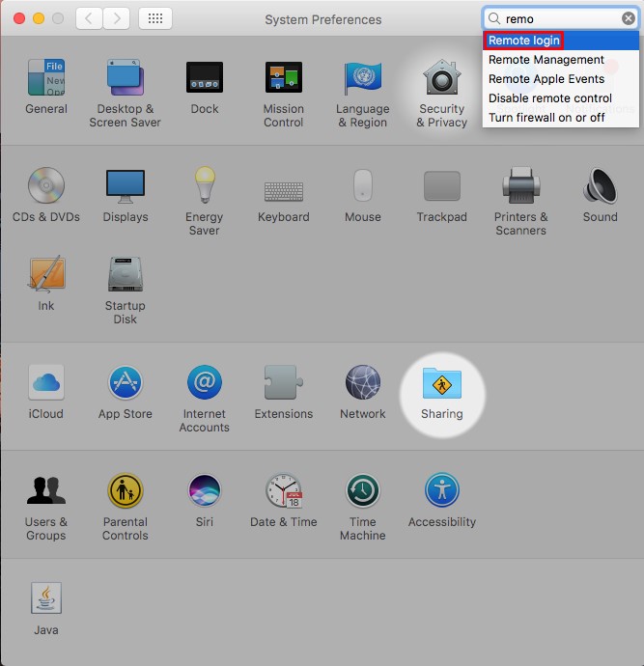Choose Disable remote control suggestion
Screen dimensions: 644x666
[x=561, y=98]
